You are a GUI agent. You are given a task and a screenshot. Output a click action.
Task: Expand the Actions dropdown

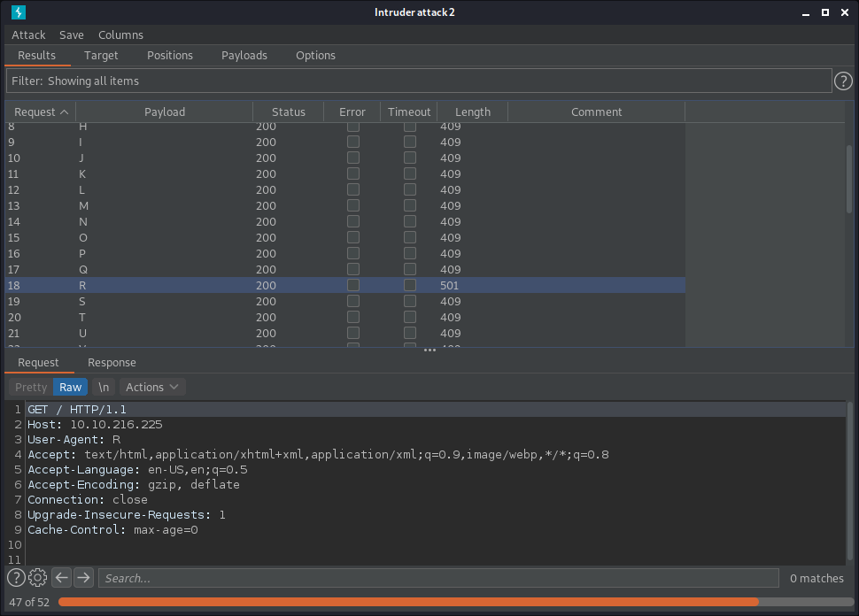click(x=152, y=387)
